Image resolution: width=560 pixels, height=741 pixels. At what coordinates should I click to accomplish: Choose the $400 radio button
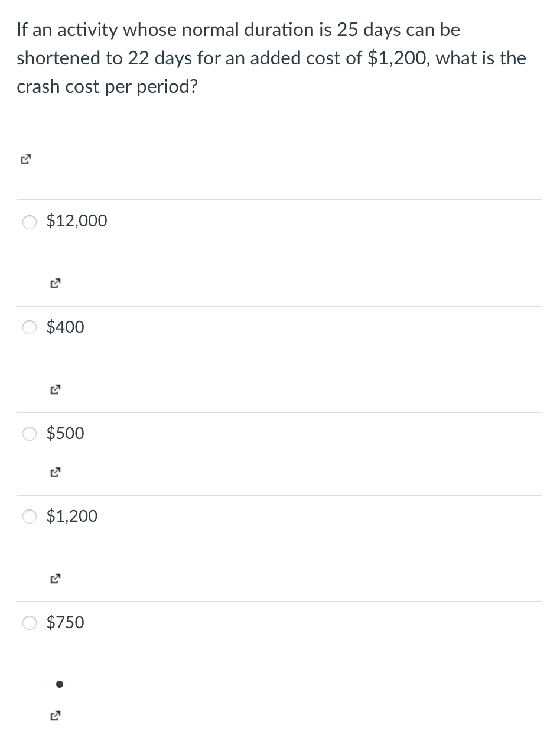30,327
